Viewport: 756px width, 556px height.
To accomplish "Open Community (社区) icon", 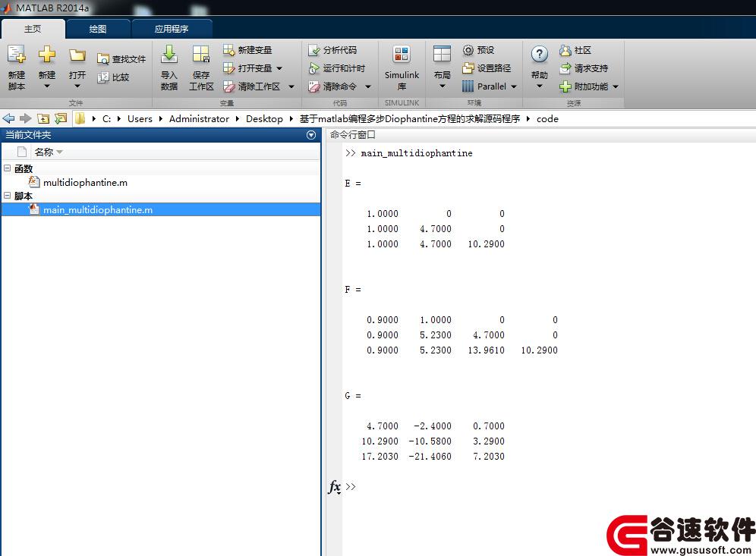I will (565, 49).
